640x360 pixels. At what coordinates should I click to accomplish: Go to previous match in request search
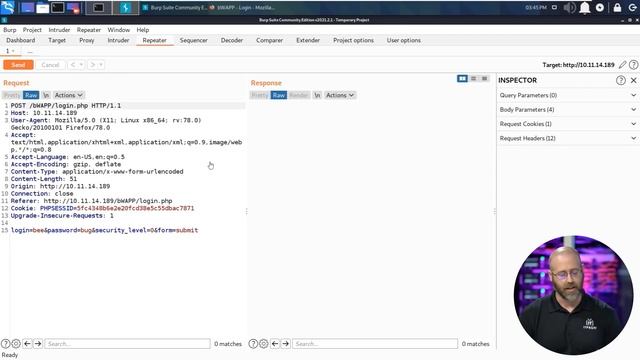(27, 344)
